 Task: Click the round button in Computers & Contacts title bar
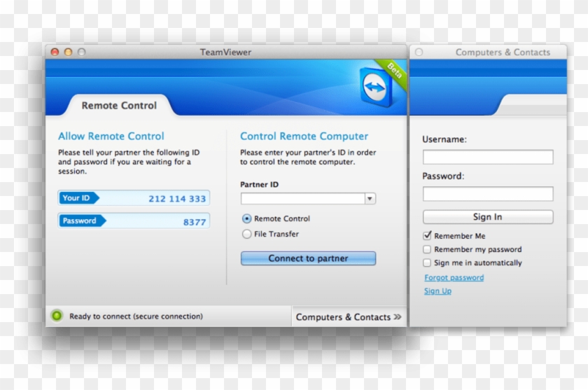[x=419, y=52]
